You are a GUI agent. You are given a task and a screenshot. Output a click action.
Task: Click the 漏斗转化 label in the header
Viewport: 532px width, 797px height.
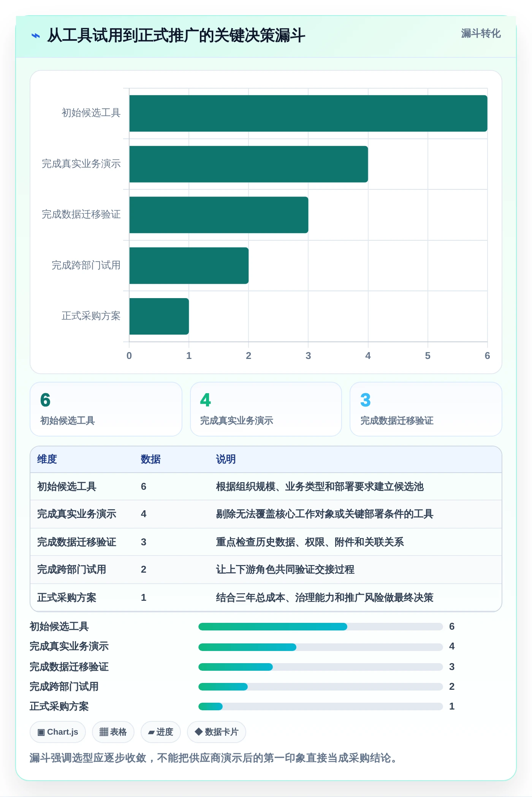tap(481, 33)
